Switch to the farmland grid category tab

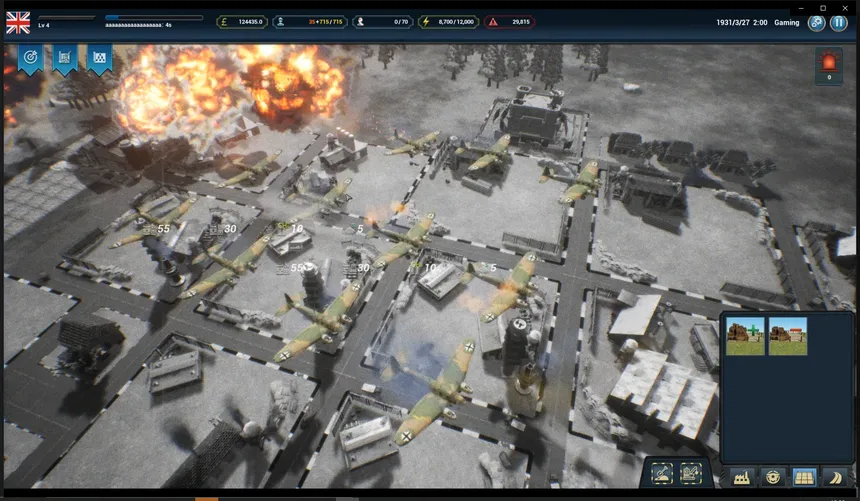pos(804,477)
